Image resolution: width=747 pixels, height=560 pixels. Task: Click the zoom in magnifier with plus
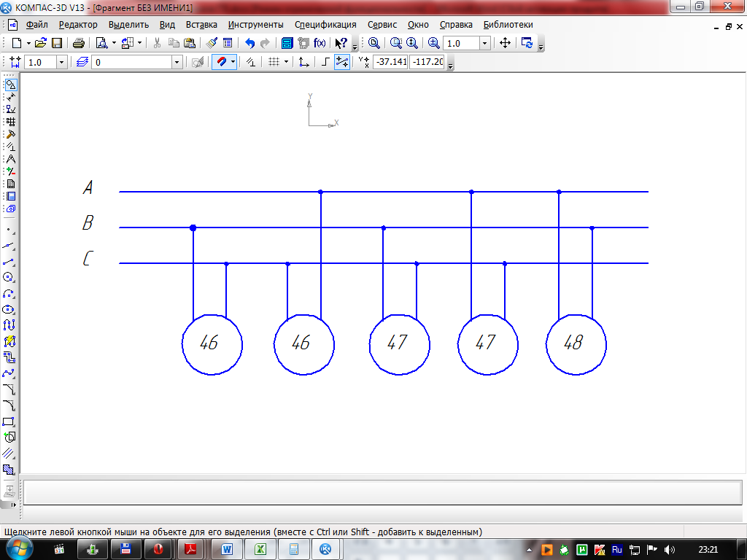[x=433, y=43]
